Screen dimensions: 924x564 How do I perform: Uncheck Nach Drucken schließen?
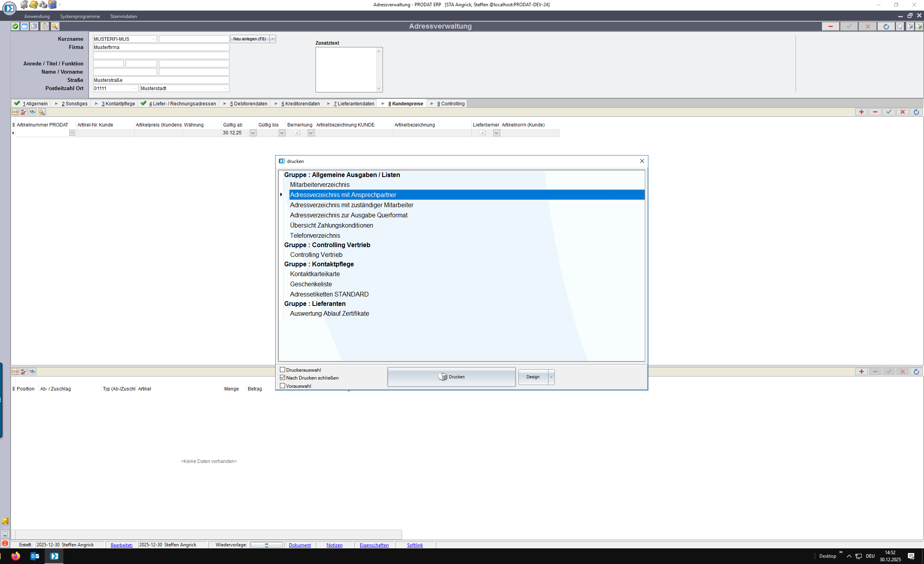(282, 378)
